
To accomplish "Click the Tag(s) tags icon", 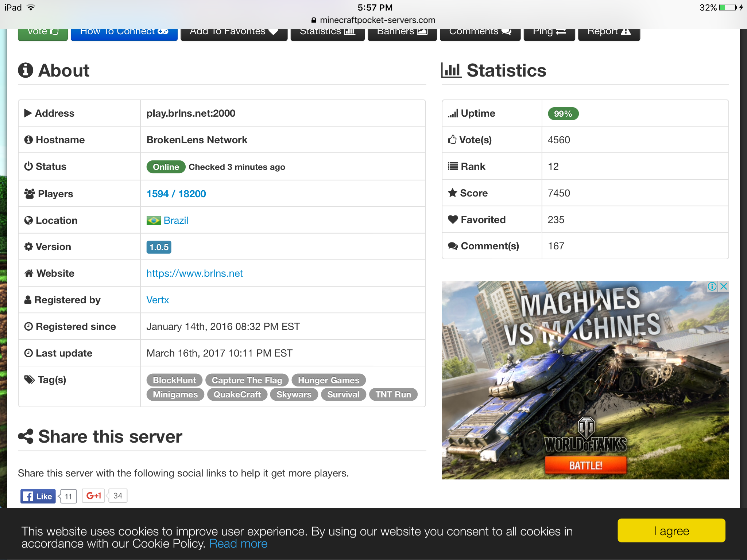I will pos(30,380).
